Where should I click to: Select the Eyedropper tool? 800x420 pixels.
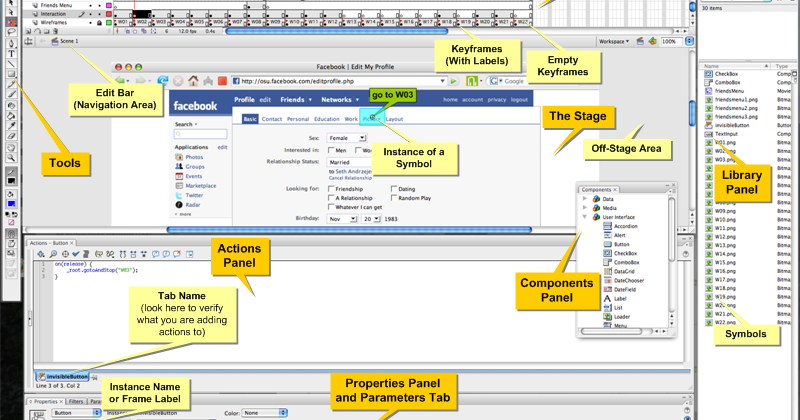click(x=11, y=126)
